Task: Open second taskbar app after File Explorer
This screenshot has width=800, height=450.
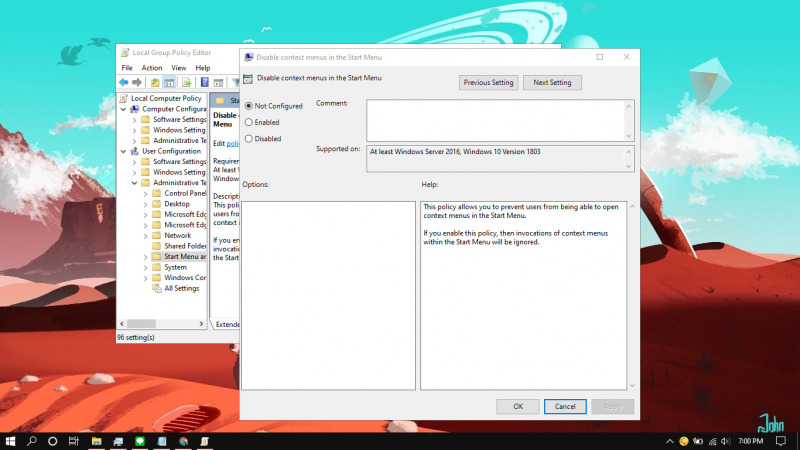Action: pos(118,441)
